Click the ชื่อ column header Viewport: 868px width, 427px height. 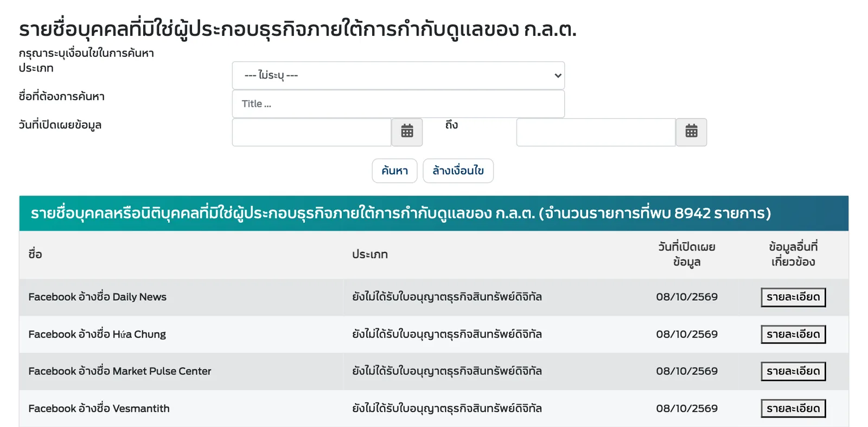point(35,254)
